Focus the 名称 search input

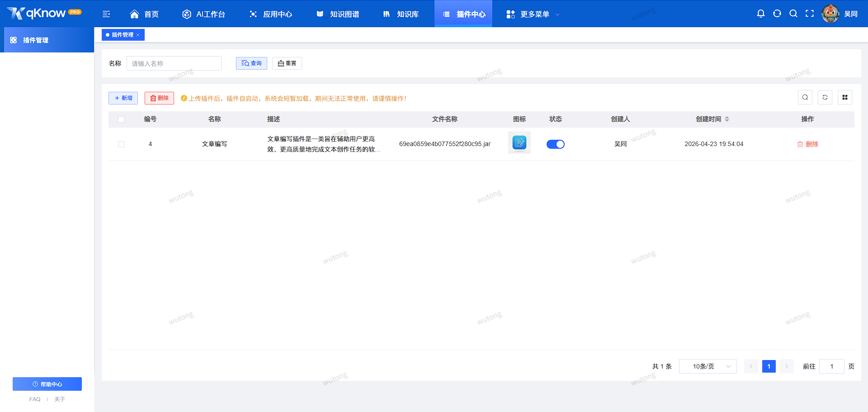[x=174, y=63]
